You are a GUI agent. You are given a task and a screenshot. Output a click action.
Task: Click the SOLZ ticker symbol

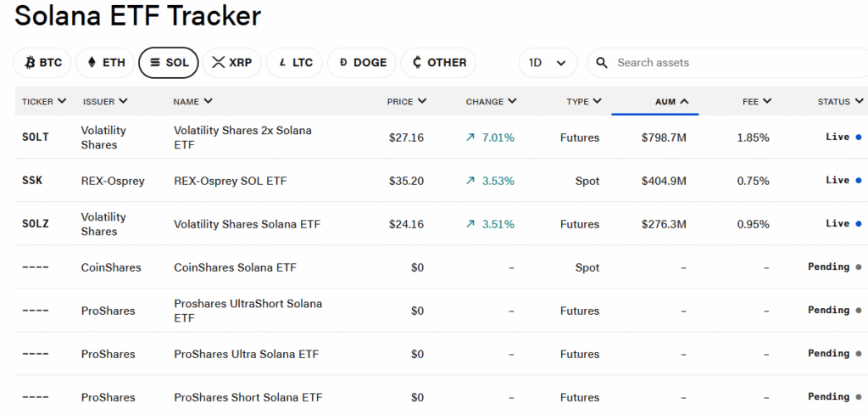36,224
